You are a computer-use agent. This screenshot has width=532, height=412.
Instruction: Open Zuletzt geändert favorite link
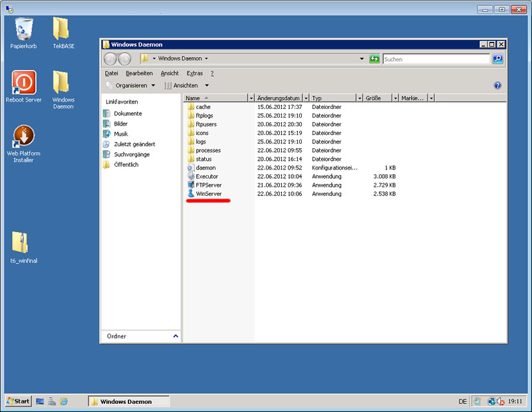click(x=134, y=144)
